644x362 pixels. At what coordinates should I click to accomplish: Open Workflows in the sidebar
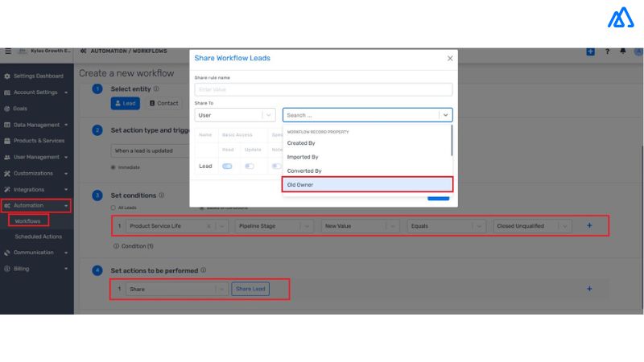tap(27, 221)
